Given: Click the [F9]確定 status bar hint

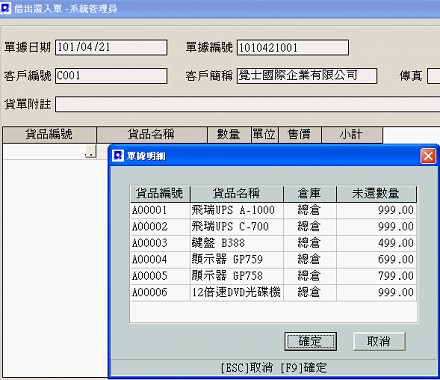Looking at the screenshot, I should click(304, 368).
